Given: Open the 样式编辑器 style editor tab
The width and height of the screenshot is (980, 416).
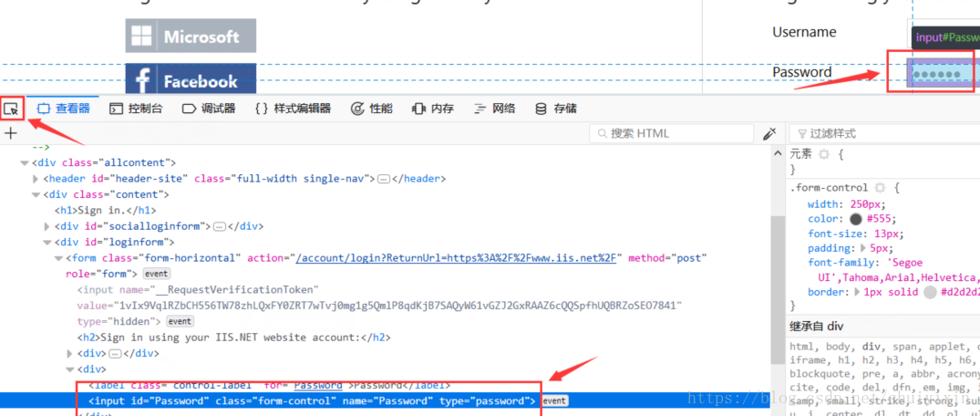Looking at the screenshot, I should (294, 109).
